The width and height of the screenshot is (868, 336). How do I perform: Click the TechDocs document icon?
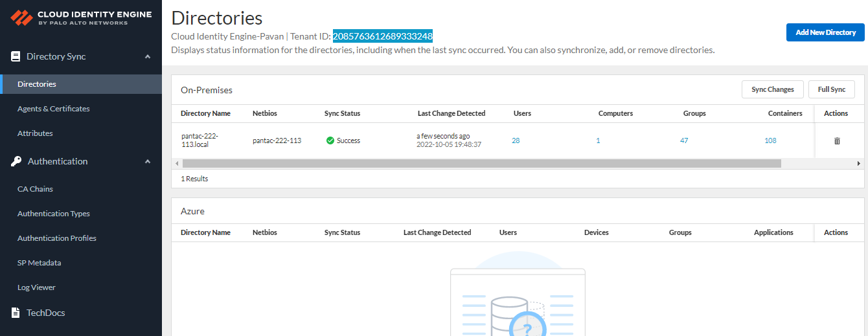point(16,313)
